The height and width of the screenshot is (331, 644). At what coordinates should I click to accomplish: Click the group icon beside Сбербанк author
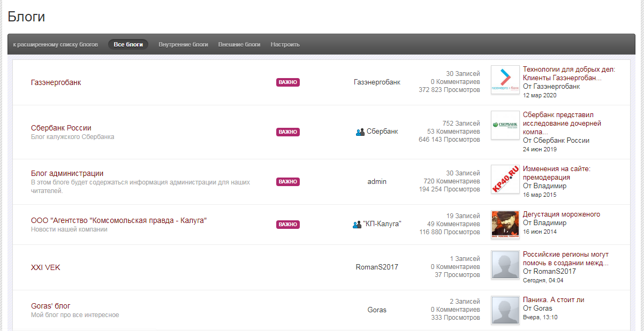point(360,132)
